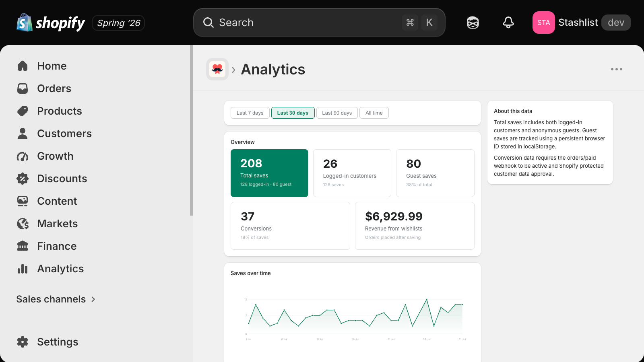Screen dimensions: 644x362
Task: Open Analytics in the sidebar
Action: click(x=60, y=269)
